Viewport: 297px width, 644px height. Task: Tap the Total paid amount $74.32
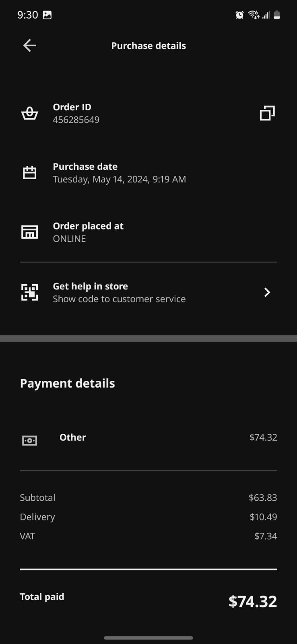click(252, 601)
